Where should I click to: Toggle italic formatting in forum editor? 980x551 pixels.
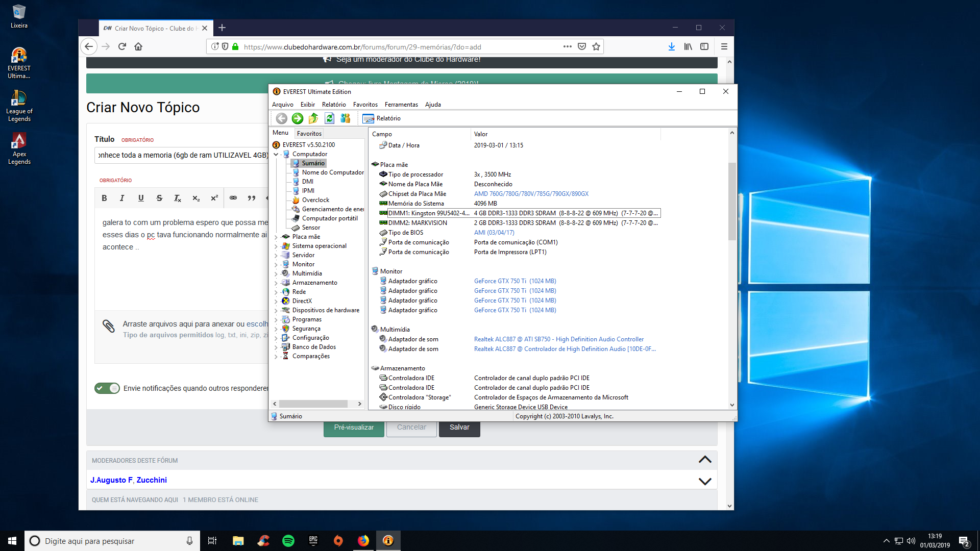click(x=122, y=198)
